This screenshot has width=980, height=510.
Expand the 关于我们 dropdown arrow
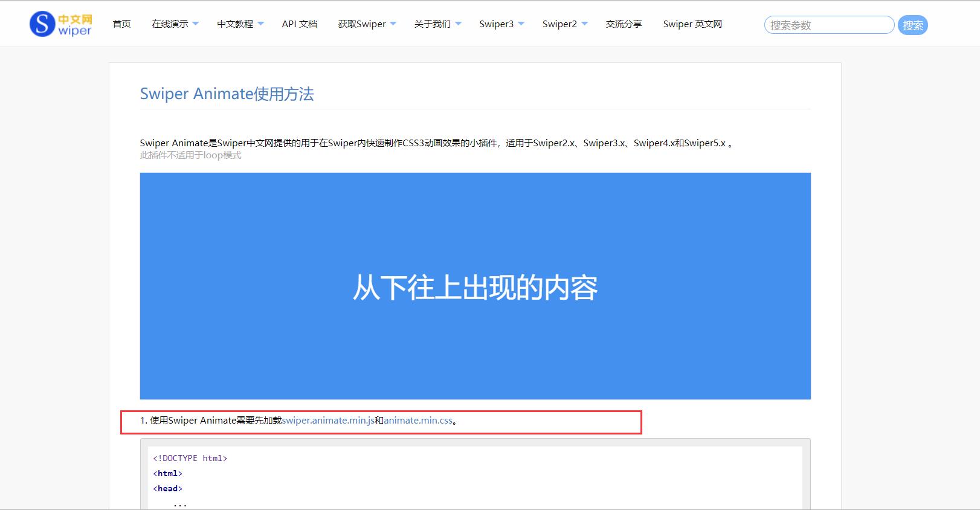point(458,24)
